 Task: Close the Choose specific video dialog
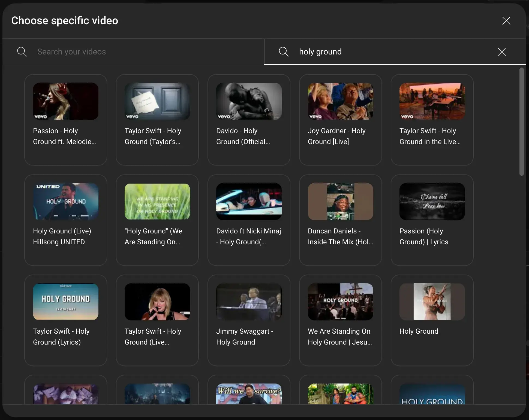click(x=506, y=21)
